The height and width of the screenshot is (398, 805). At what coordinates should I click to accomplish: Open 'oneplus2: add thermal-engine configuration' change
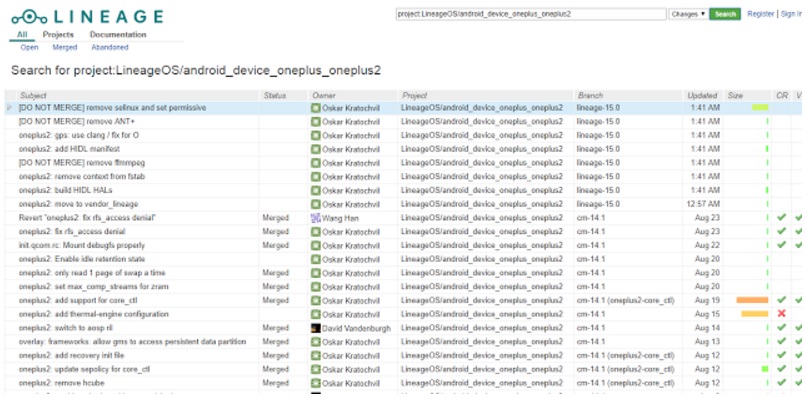pos(93,314)
